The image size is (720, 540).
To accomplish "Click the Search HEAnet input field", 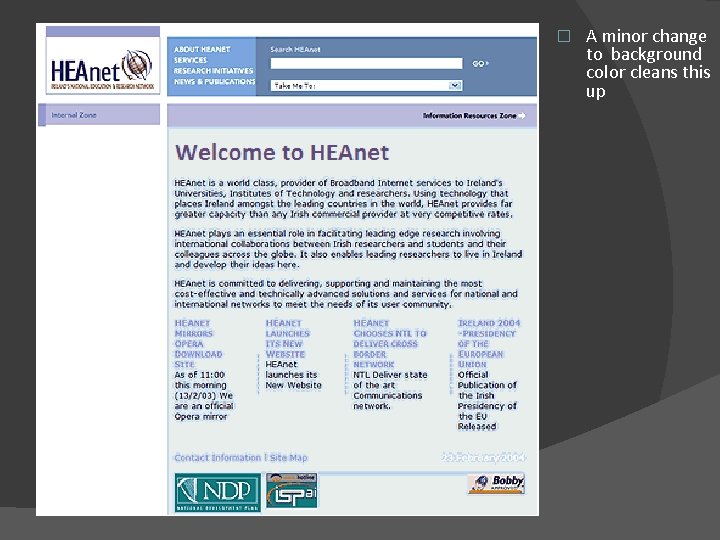I will [366, 63].
